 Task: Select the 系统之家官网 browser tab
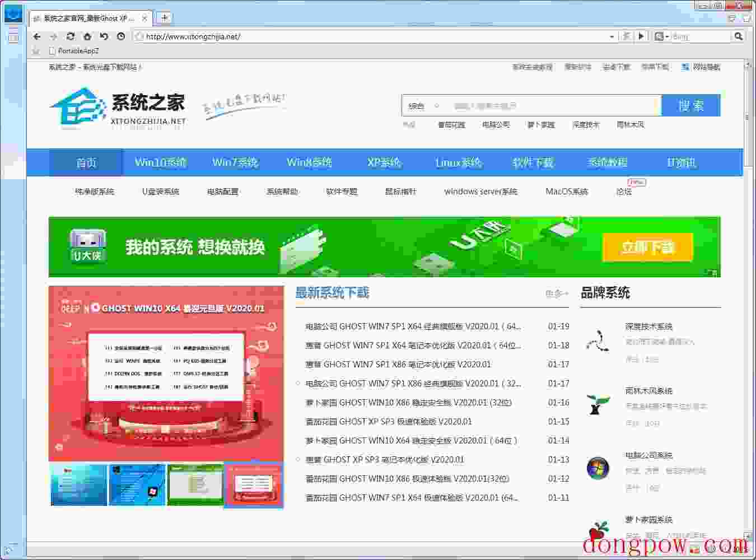coord(90,18)
